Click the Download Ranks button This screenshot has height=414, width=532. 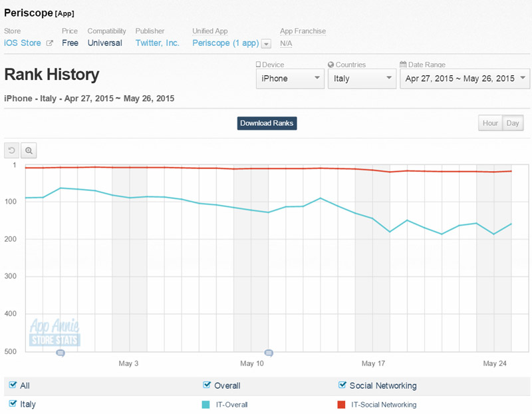pos(267,123)
